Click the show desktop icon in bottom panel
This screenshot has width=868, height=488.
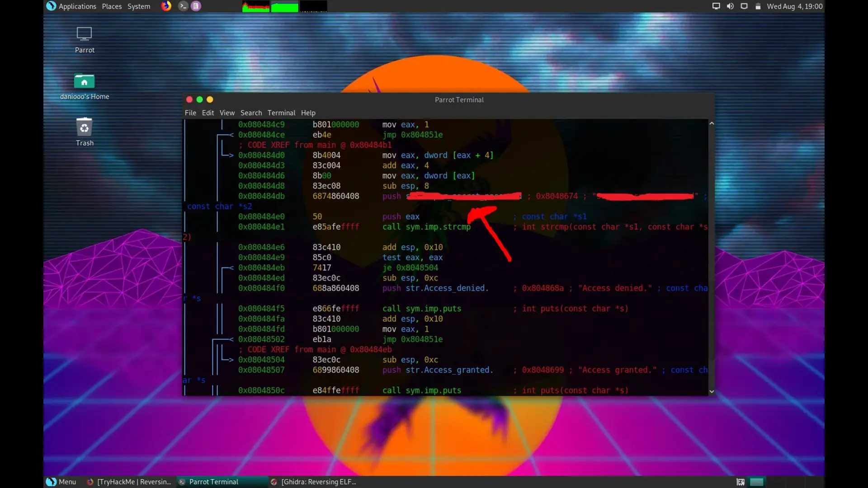pos(741,482)
